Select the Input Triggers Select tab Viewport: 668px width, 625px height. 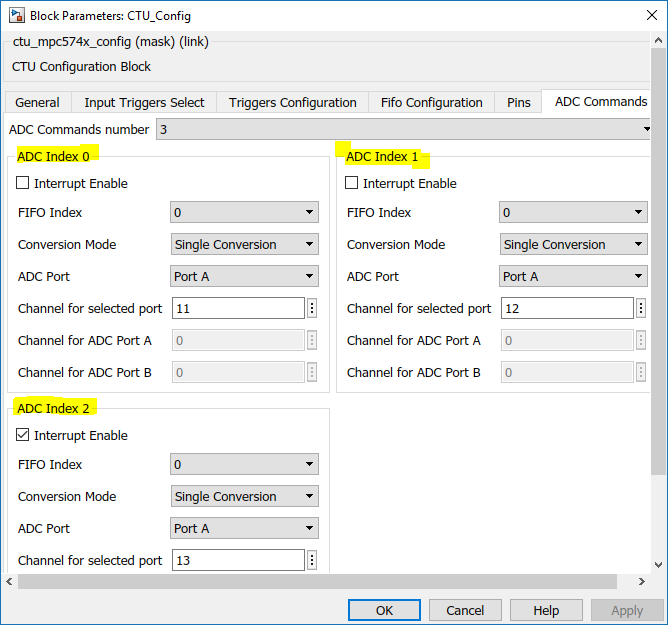click(144, 102)
